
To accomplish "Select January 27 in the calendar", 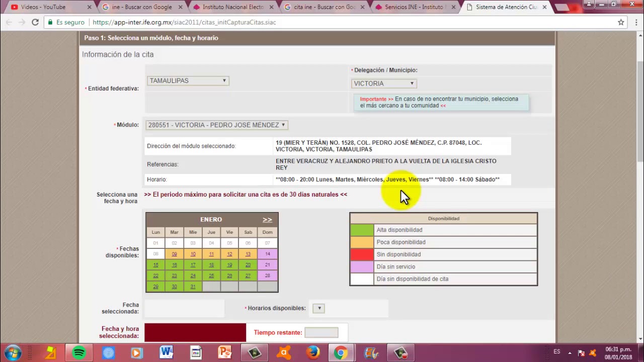I will pos(248,276).
